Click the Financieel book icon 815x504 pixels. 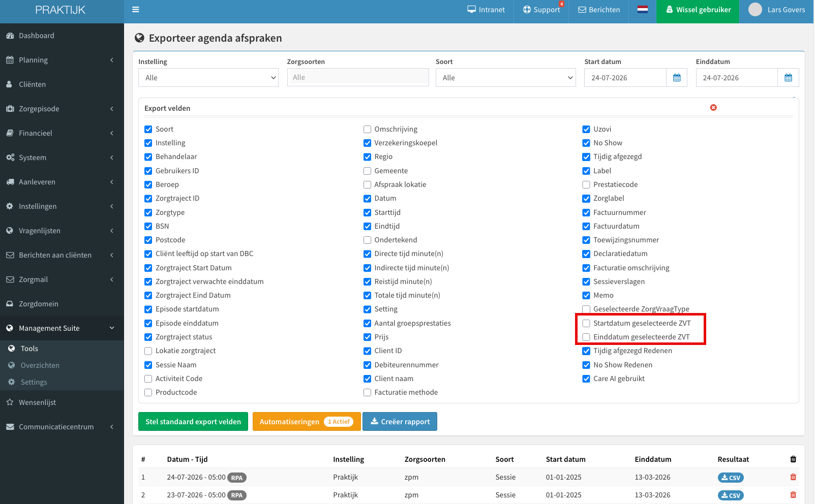[10, 133]
